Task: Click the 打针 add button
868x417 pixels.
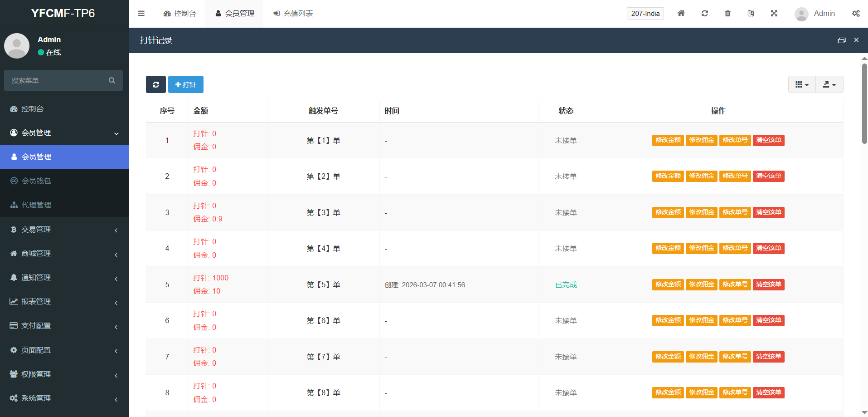Action: click(x=185, y=84)
